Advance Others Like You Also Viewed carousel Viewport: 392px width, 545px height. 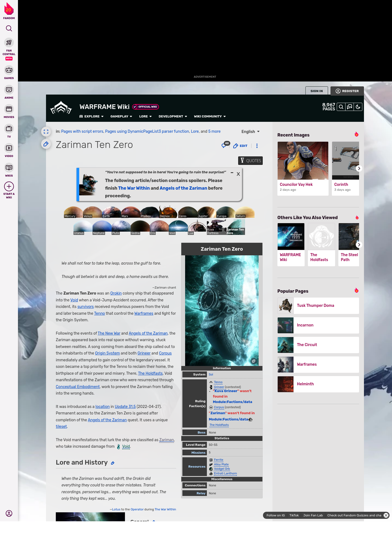pyautogui.click(x=359, y=245)
